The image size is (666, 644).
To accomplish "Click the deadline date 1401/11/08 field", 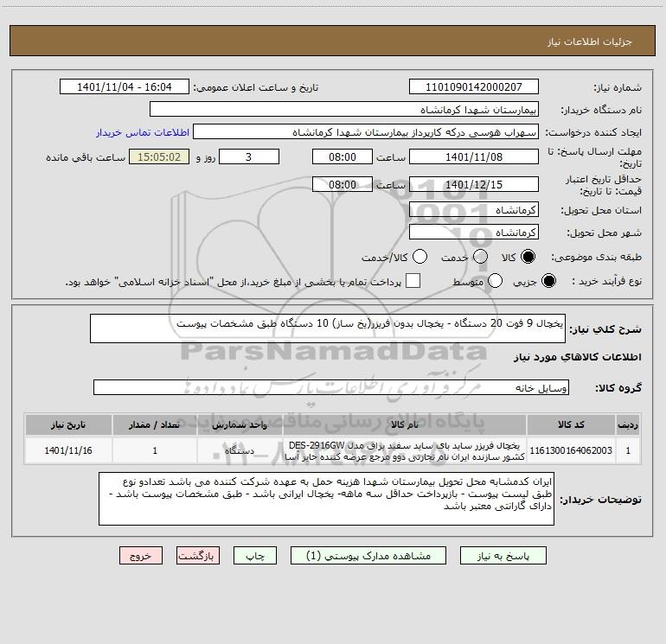I will pyautogui.click(x=474, y=156).
